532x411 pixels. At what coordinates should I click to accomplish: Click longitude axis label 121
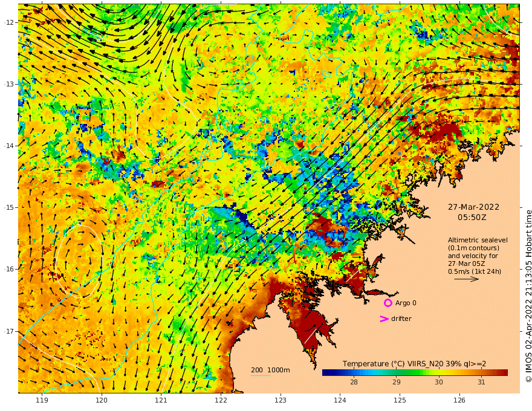tap(161, 401)
